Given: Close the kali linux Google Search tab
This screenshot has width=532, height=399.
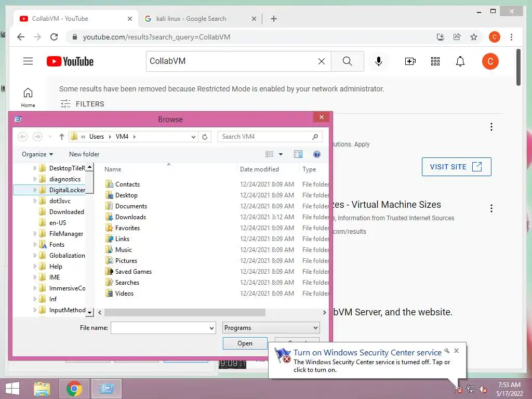Looking at the screenshot, I should point(254,19).
